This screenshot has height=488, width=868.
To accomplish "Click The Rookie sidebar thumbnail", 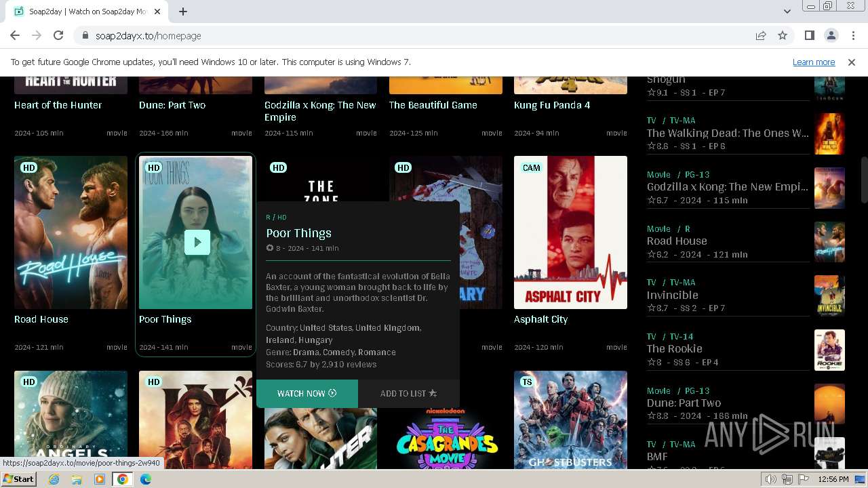I will tap(829, 350).
